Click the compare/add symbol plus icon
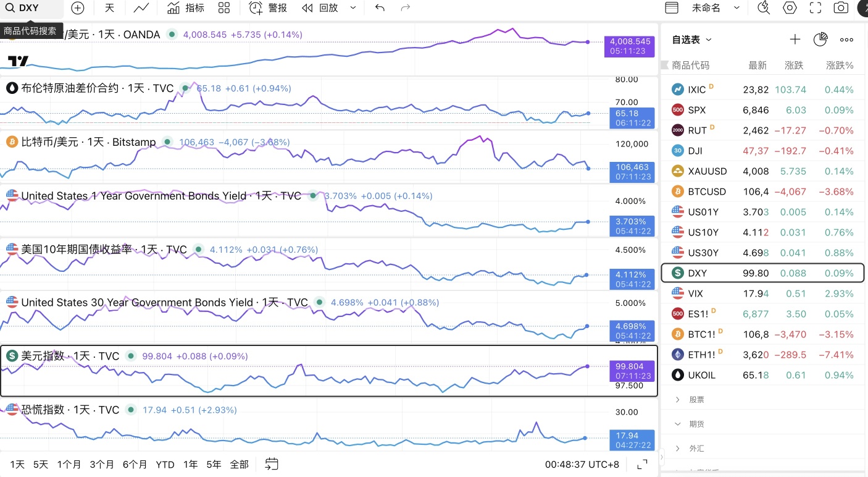Screen dimensions: 868x477 pos(77,8)
